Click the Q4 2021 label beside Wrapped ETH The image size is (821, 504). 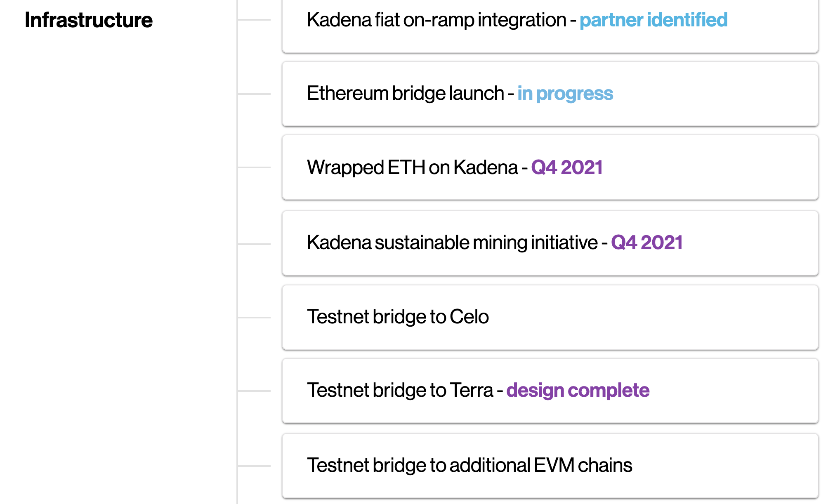[x=566, y=167]
